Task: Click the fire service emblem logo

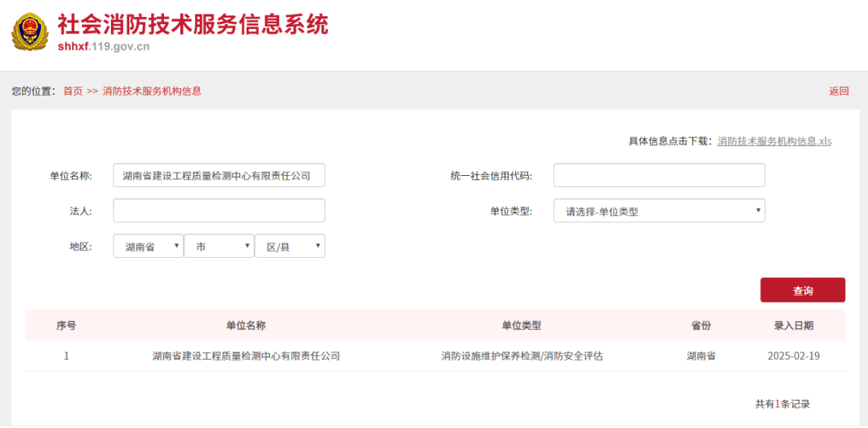Action: coord(31,33)
